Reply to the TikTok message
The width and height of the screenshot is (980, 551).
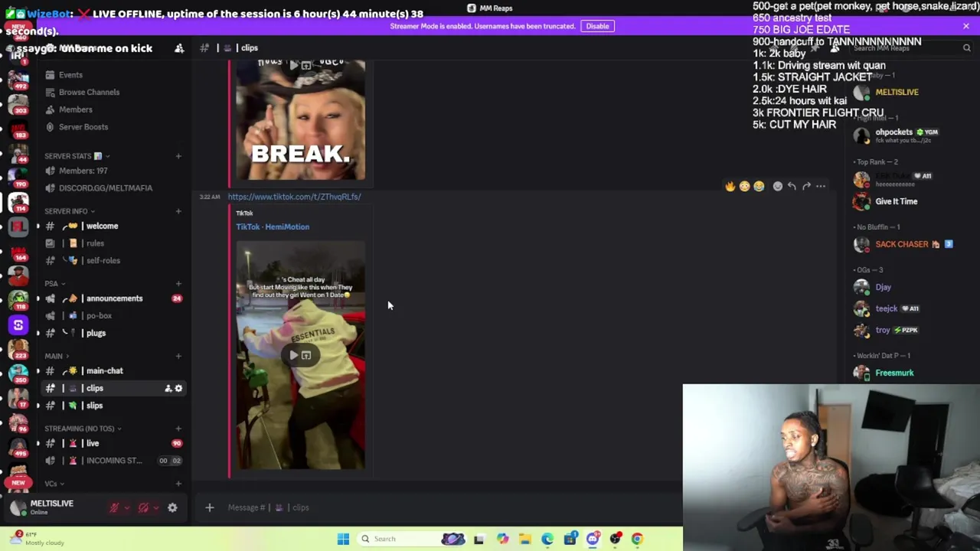tap(792, 186)
